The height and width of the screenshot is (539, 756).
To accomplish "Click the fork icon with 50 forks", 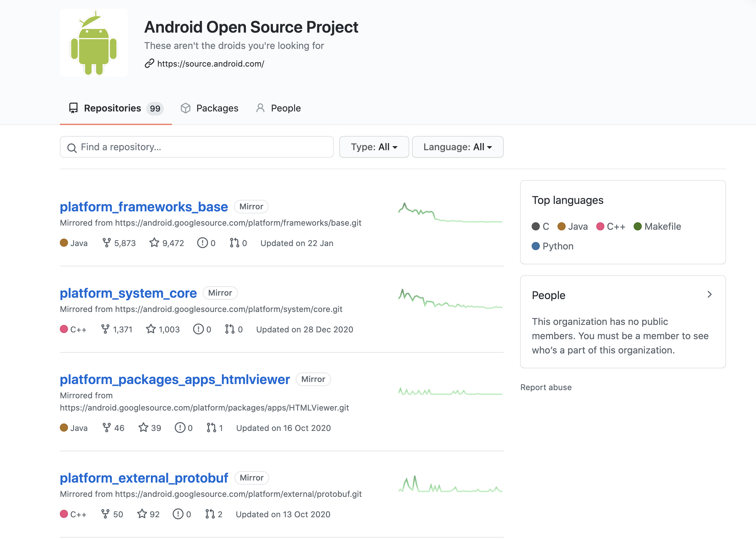I will click(105, 514).
